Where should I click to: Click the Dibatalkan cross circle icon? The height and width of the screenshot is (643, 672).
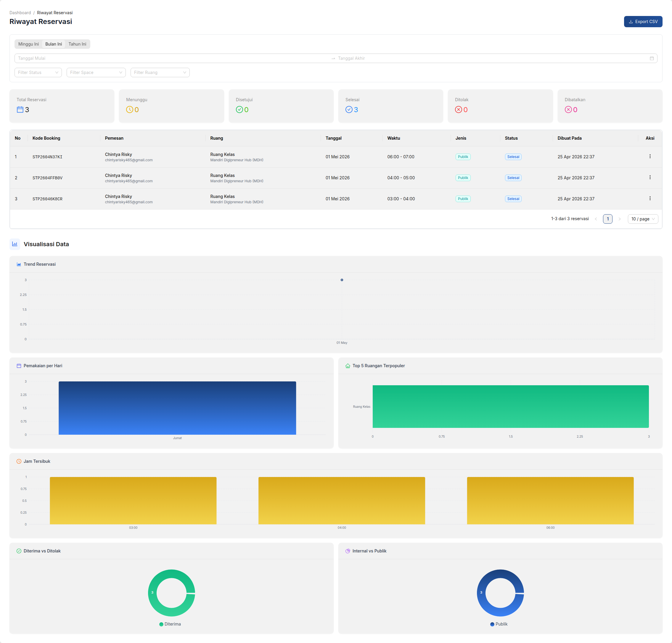coord(568,110)
